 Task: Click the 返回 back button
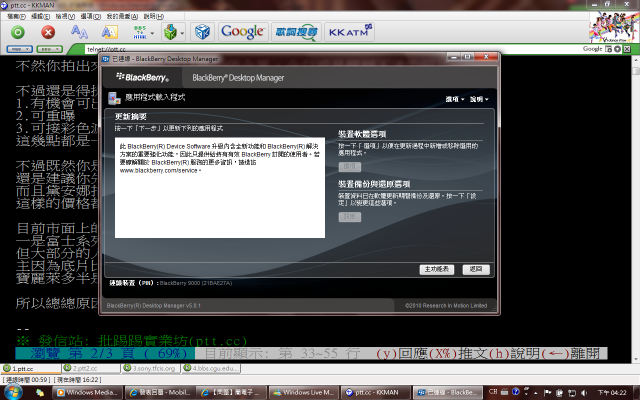point(476,269)
